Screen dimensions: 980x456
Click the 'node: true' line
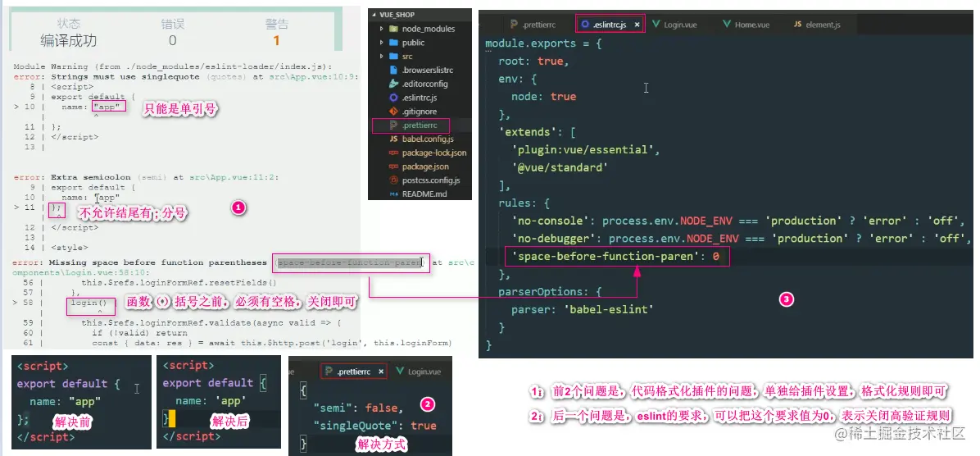click(544, 96)
